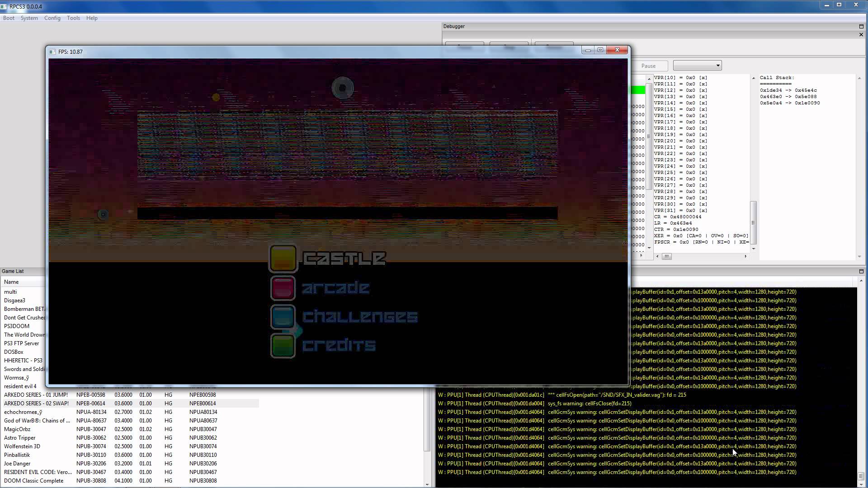Click the blue Challenges icon in the game
Screen dimensions: 868x488
(283, 317)
